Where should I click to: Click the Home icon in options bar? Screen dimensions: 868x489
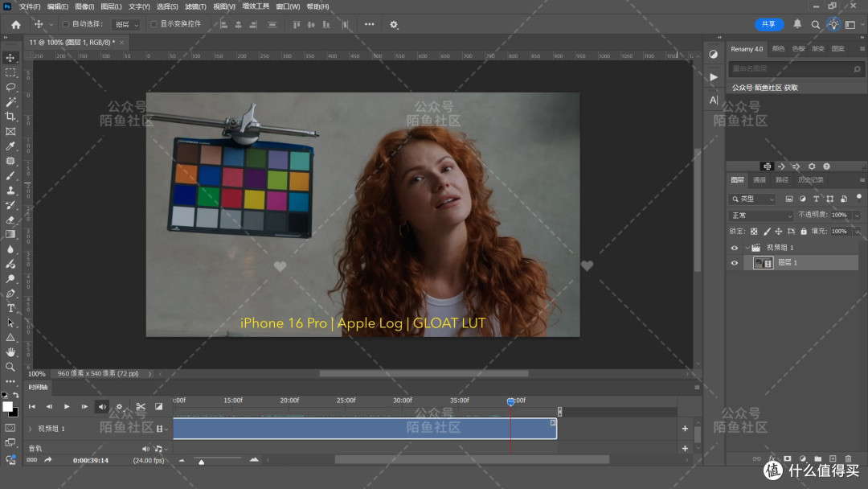point(16,24)
